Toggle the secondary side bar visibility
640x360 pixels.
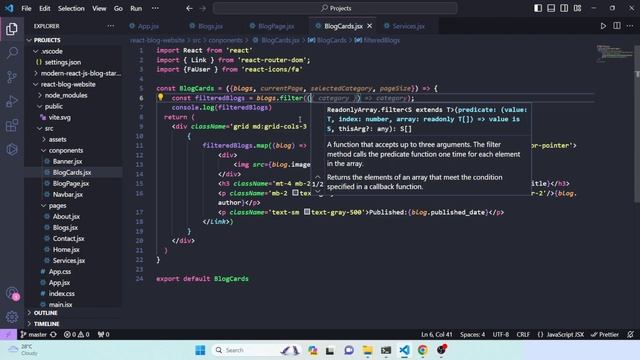pos(564,8)
